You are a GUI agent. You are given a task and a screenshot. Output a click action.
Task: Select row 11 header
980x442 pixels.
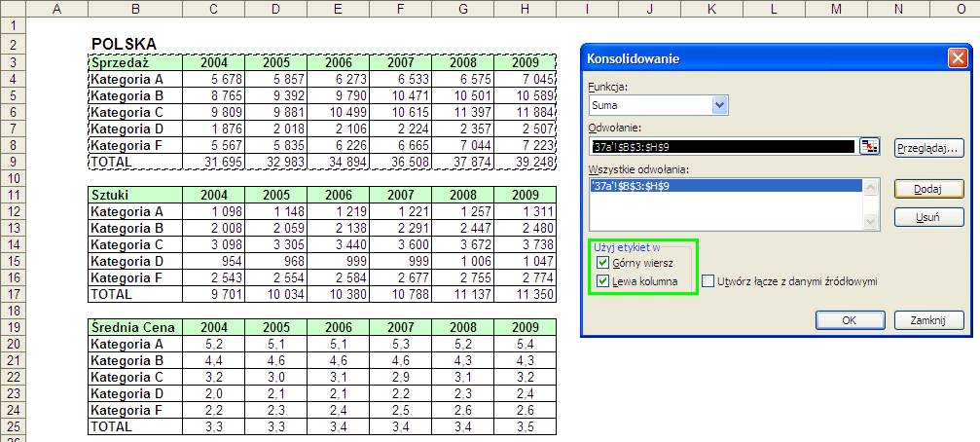point(13,195)
